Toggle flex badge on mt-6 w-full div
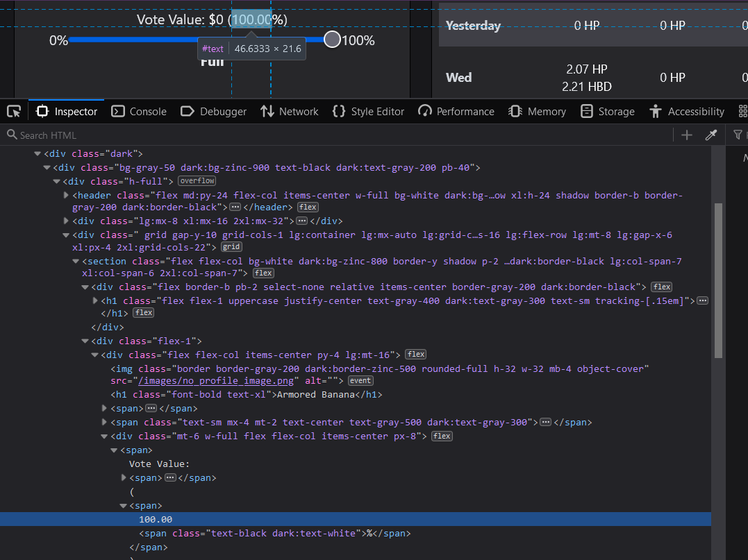748x560 pixels. 442,436
